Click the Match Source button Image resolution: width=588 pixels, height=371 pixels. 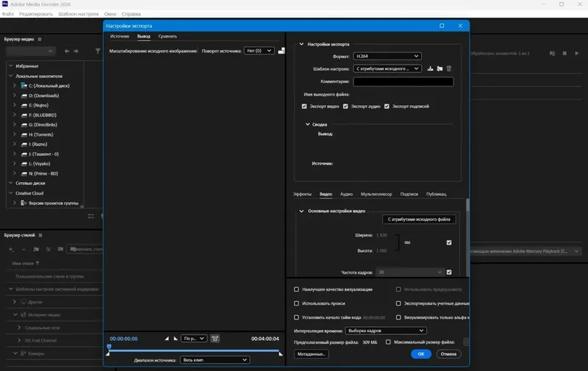pos(419,219)
